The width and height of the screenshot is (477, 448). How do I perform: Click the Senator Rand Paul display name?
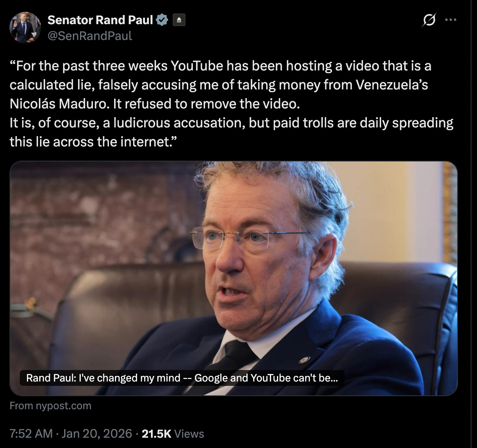click(100, 20)
